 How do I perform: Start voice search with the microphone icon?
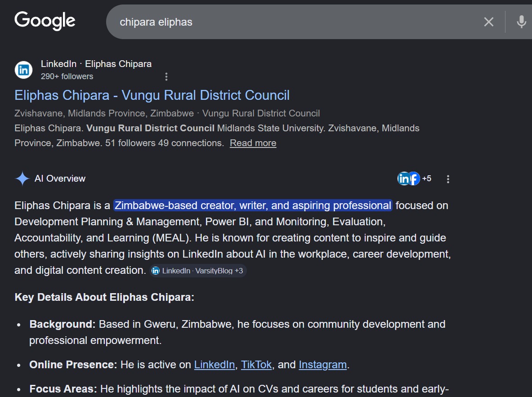click(x=521, y=22)
